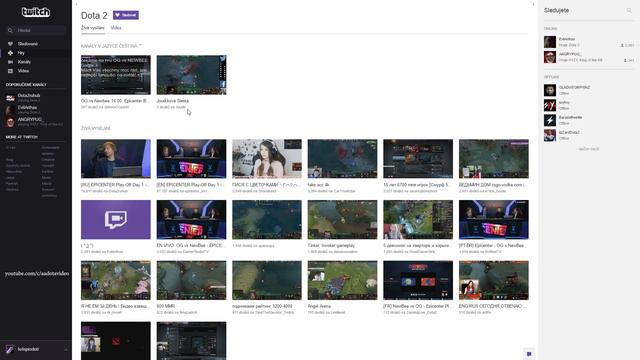Open the [RU] EPICENTER Play-Off Day 1 stream thumbnail
This screenshot has height=360, width=640.
[x=116, y=159]
